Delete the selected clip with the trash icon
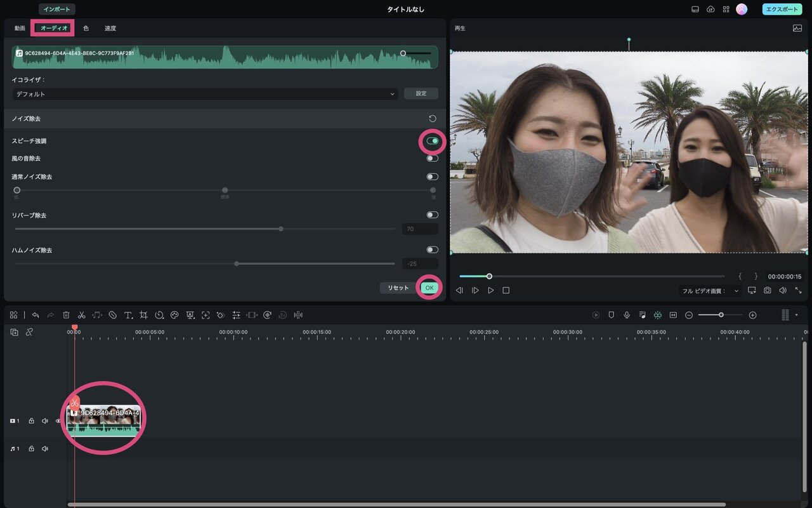Image resolution: width=812 pixels, height=508 pixels. click(66, 315)
